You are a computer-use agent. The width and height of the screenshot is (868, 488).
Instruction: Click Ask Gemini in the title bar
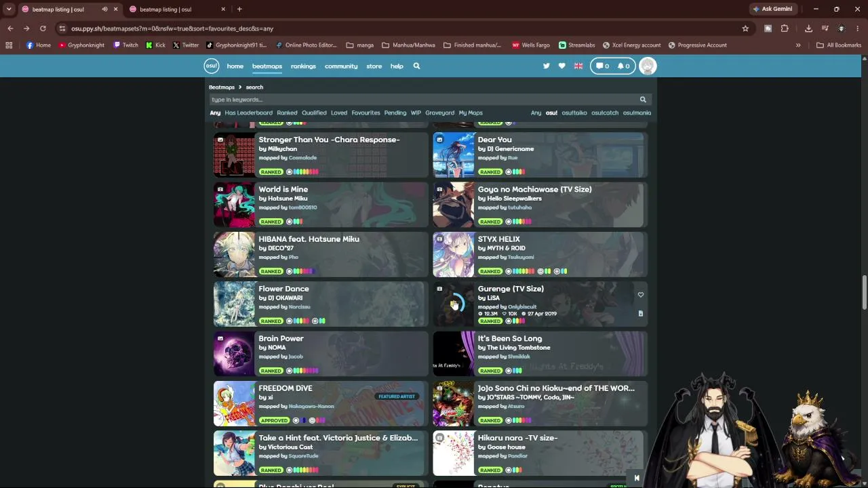[772, 9]
